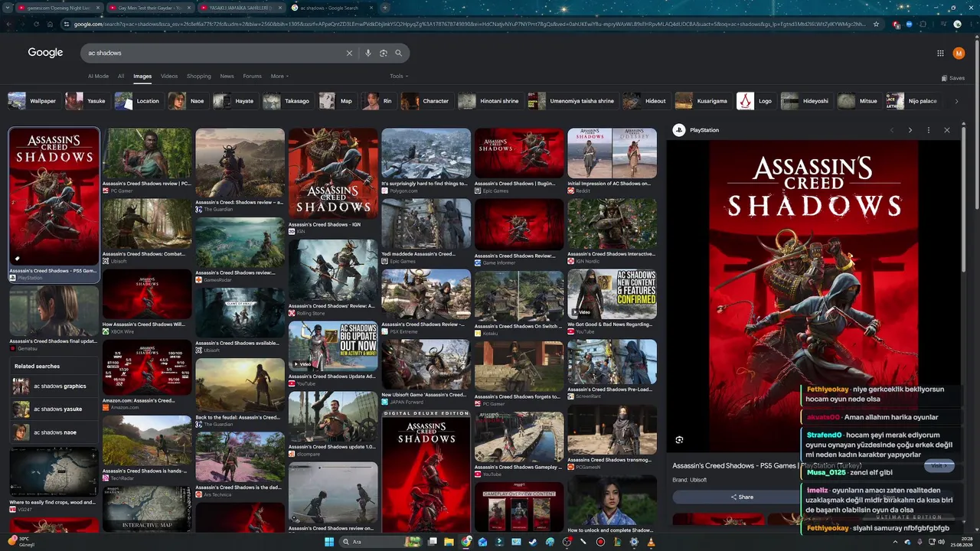980x551 pixels.
Task: Filter images by the Yasuke chip
Action: point(87,101)
